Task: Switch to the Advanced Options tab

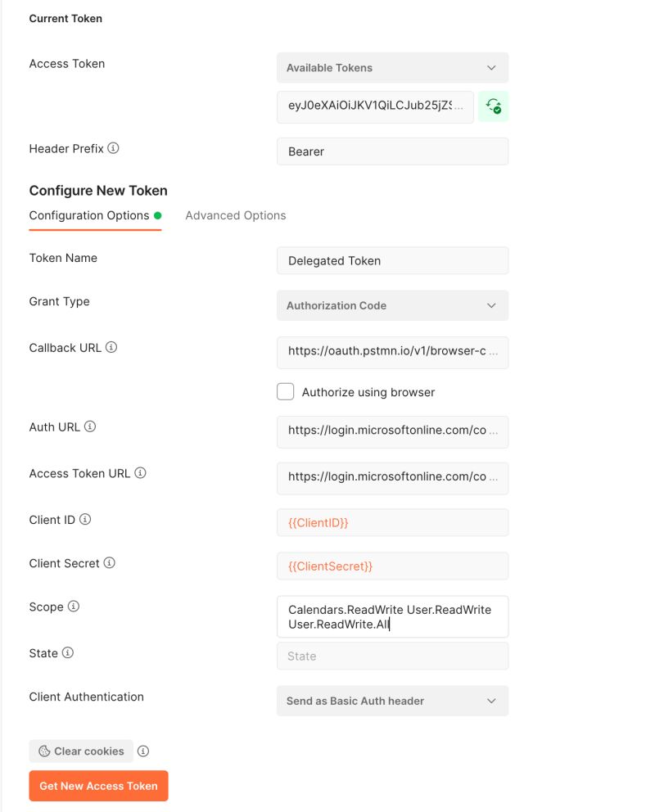Action: (x=237, y=215)
